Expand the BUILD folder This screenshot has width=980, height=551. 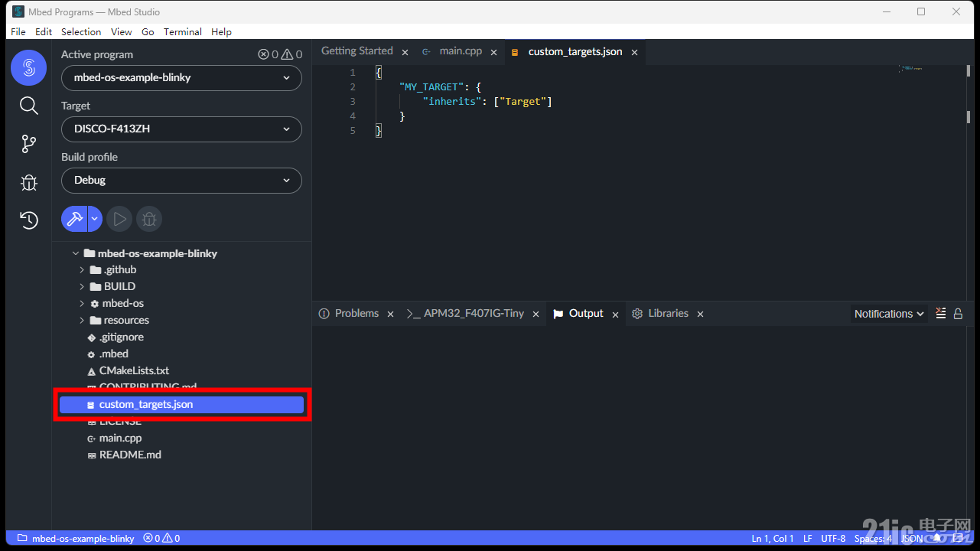coord(82,286)
